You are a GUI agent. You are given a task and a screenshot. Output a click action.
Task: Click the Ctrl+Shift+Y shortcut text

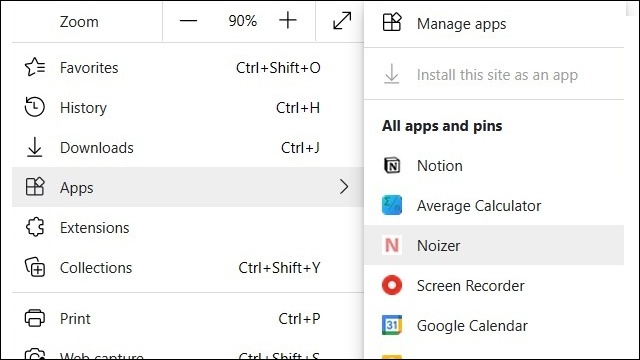(279, 268)
